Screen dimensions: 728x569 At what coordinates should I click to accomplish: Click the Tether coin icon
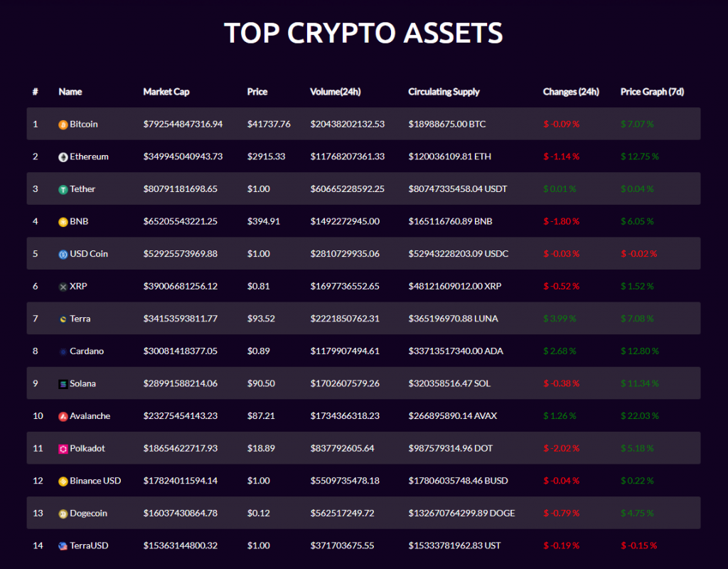point(63,188)
